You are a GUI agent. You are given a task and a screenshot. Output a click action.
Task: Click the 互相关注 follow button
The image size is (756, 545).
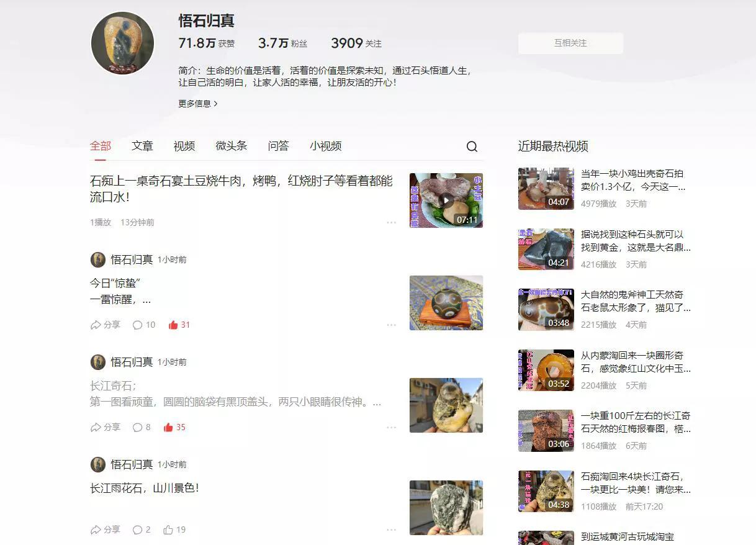[x=569, y=43]
